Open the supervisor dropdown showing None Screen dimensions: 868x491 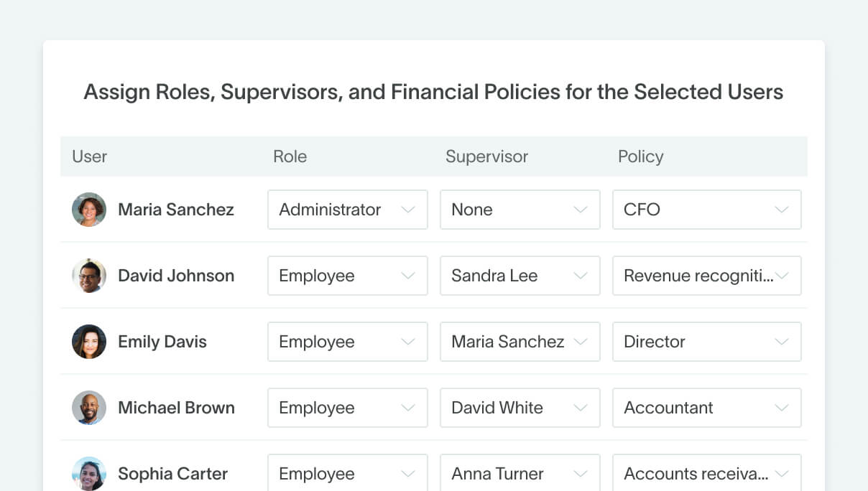(x=520, y=210)
